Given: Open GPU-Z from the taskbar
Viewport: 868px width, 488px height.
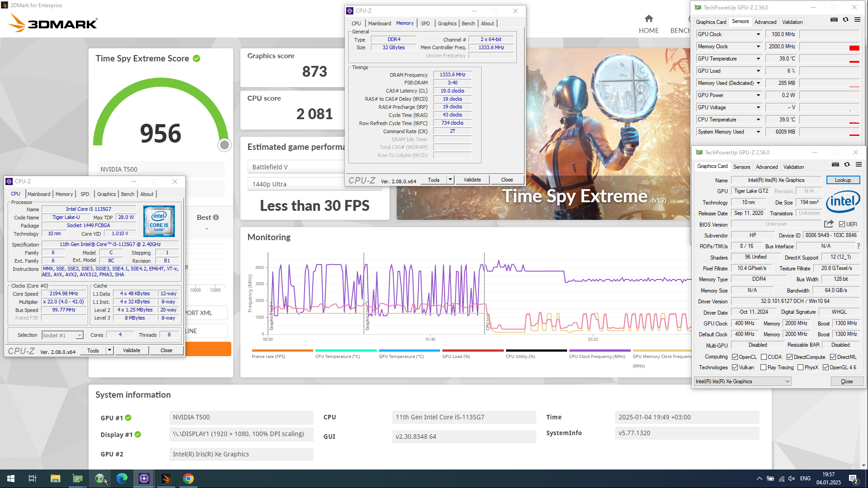Looking at the screenshot, I should tap(78, 479).
